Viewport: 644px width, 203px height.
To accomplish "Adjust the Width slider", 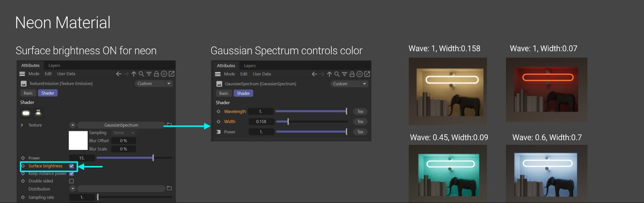I will [312, 121].
